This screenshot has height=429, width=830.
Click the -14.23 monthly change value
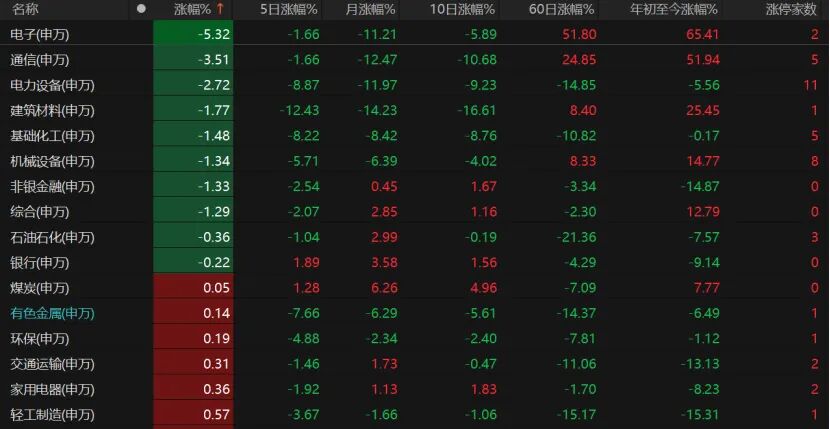tap(377, 111)
